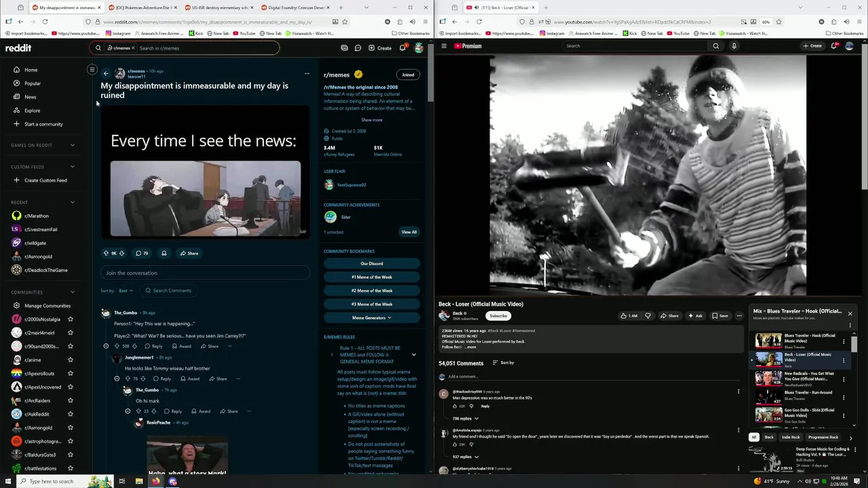Image resolution: width=868 pixels, height=488 pixels.
Task: Reload the YouTube browser window
Action: (x=479, y=22)
